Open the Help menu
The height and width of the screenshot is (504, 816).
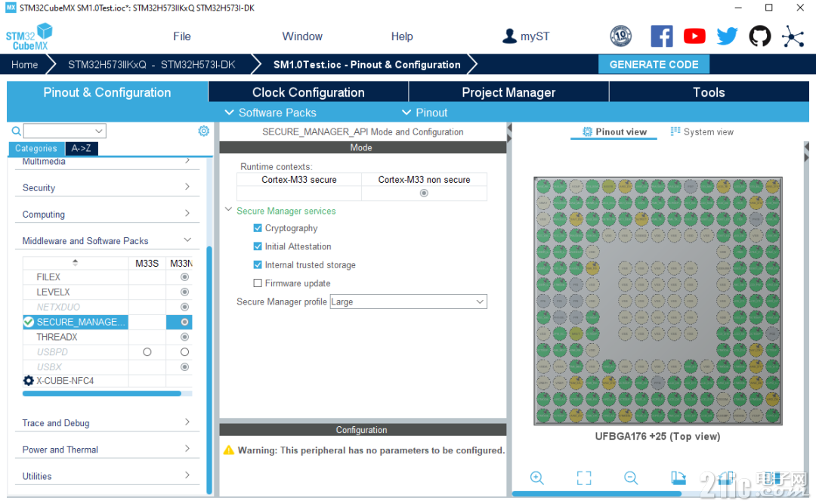(402, 36)
